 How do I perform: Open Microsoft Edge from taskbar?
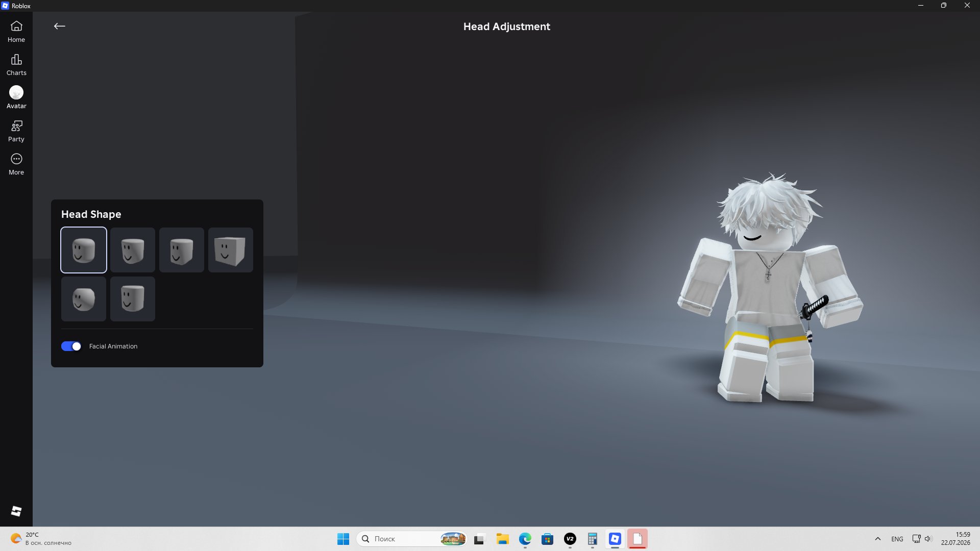525,539
